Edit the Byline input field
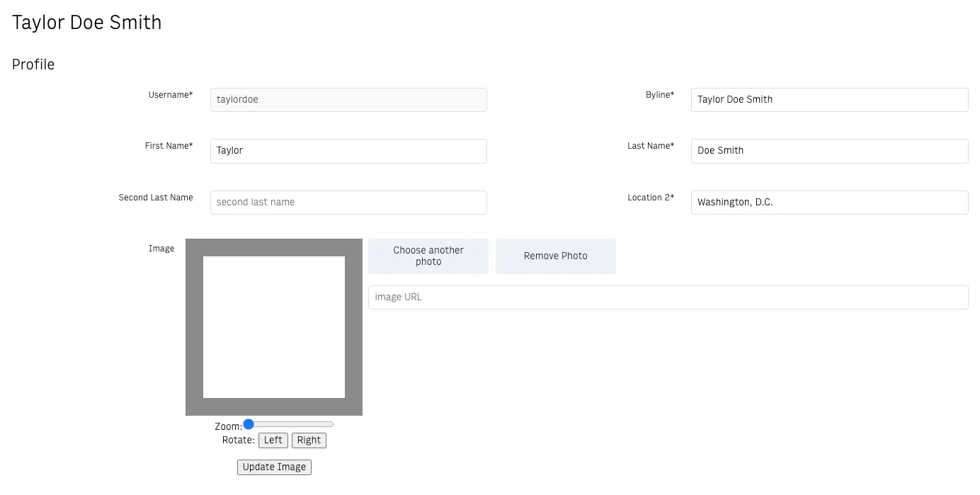Image resolution: width=980 pixels, height=495 pixels. (829, 100)
